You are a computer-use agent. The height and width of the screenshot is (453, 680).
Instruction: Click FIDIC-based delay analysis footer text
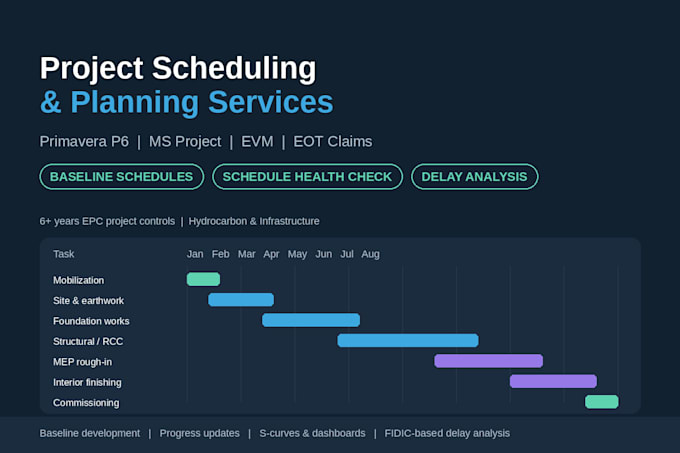(x=447, y=433)
